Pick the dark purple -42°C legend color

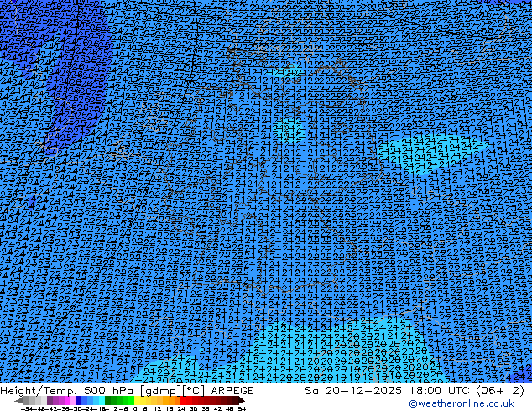(x=50, y=400)
